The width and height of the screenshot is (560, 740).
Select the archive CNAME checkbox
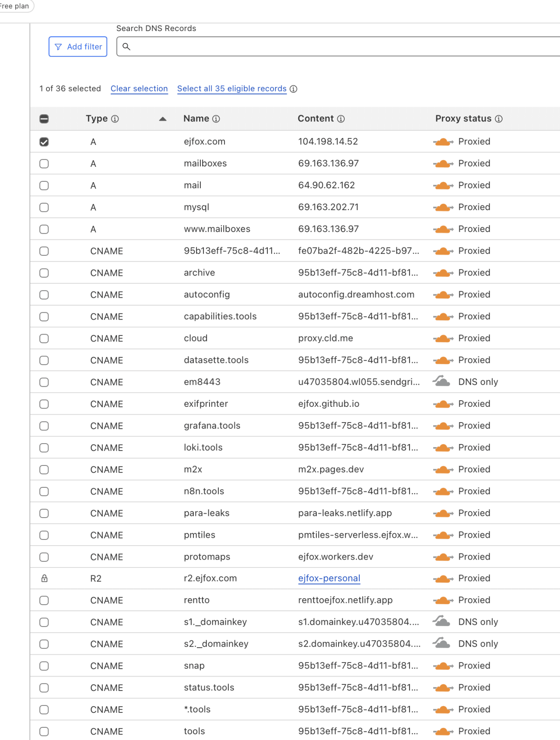[x=44, y=273]
